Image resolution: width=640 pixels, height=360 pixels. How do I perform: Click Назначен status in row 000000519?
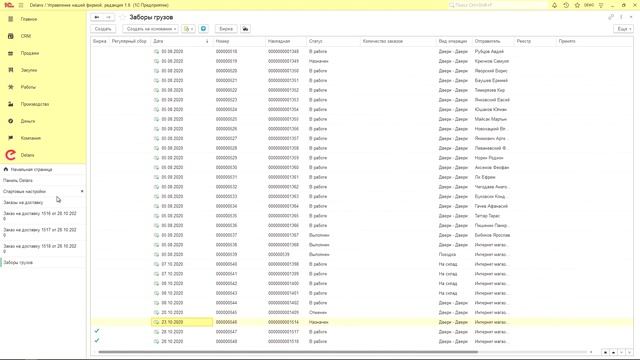coord(318,61)
